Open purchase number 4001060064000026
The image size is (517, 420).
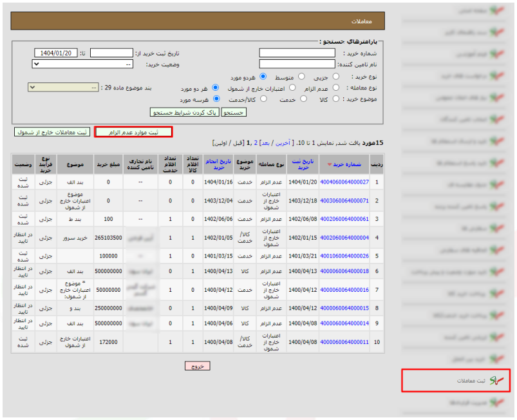click(344, 256)
